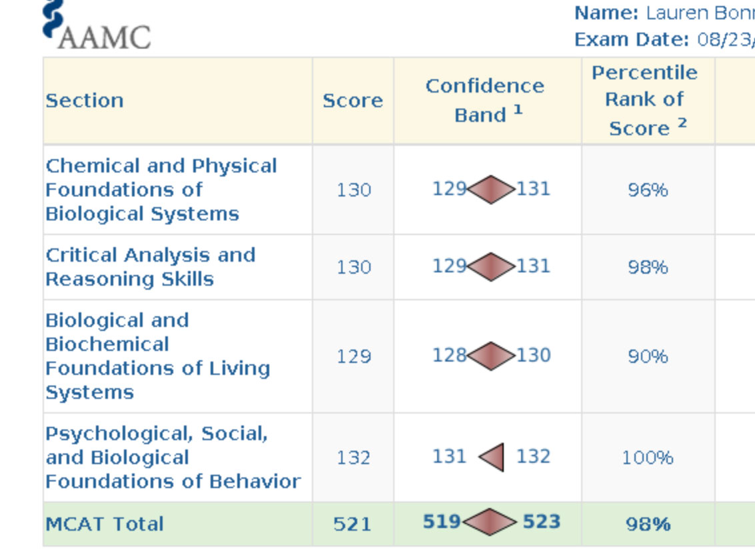Click the Percentile Rank of Score header
This screenshot has width=755, height=560.
[x=646, y=101]
